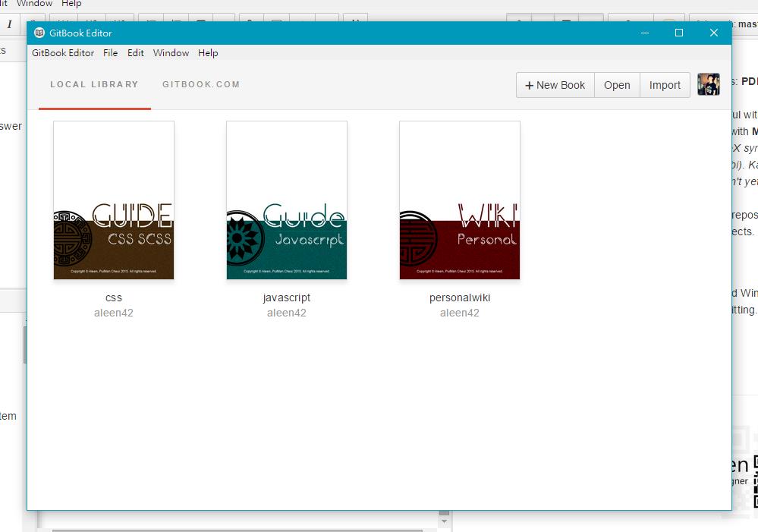Click the Open button
The image size is (758, 532).
pyautogui.click(x=617, y=85)
